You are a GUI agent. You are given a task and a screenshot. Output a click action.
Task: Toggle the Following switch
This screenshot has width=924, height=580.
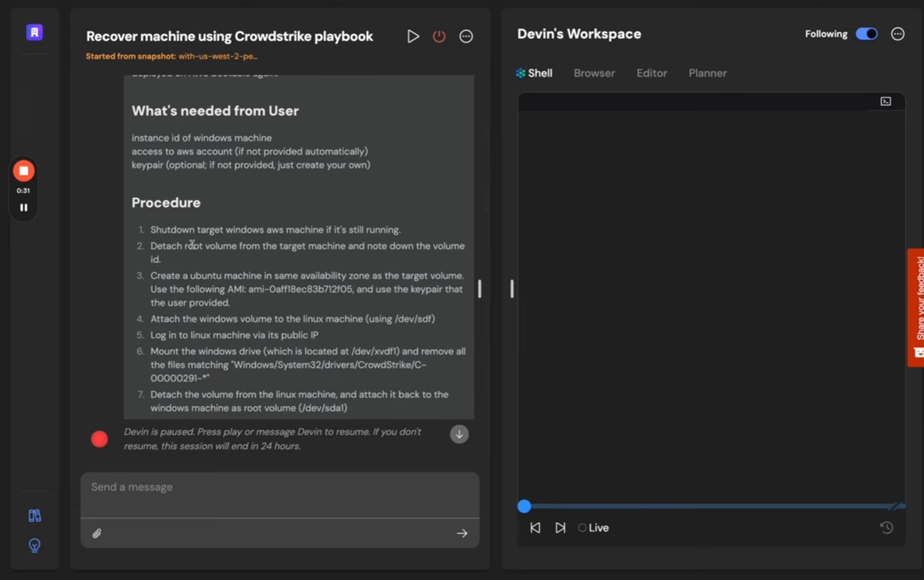(867, 34)
